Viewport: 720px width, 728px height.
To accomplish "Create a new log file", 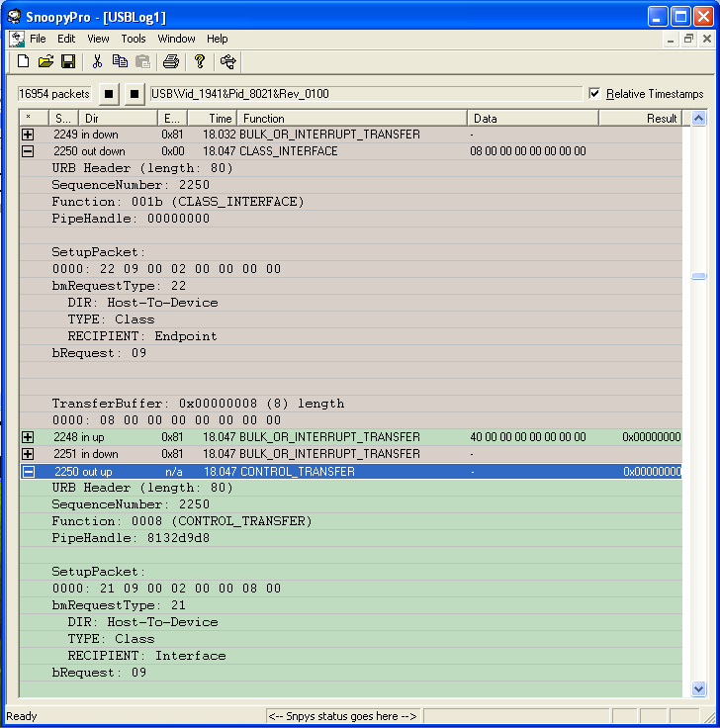I will (23, 61).
